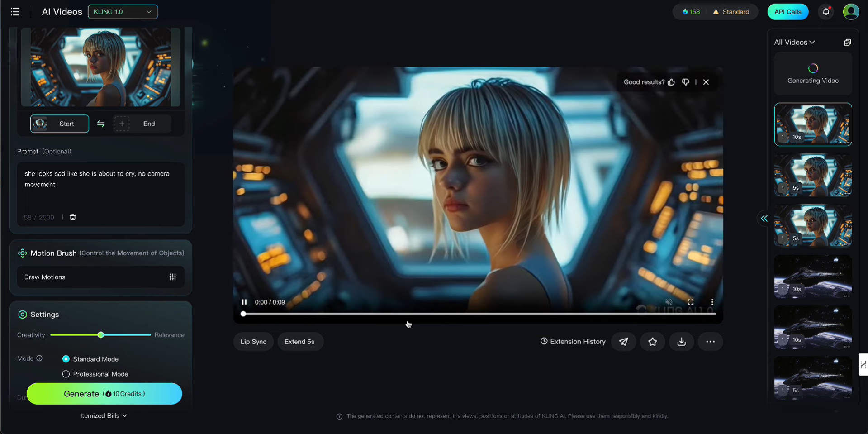Open the Draw Motions adjustment sliders icon
Screen dimensions: 868x434
[173, 277]
